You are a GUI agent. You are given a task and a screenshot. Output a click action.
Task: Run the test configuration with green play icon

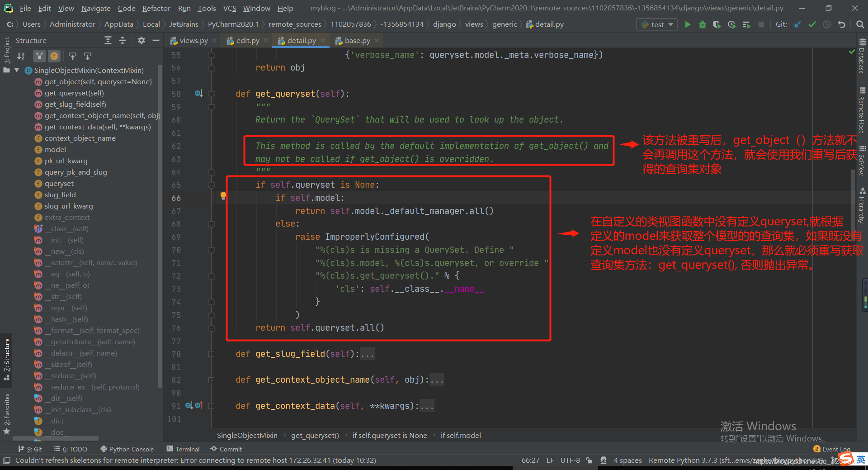(x=688, y=24)
